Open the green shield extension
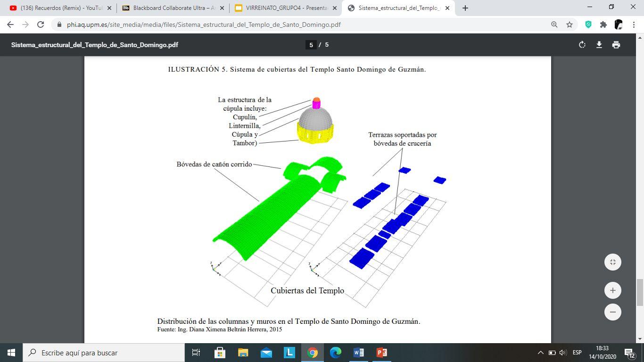 (588, 25)
